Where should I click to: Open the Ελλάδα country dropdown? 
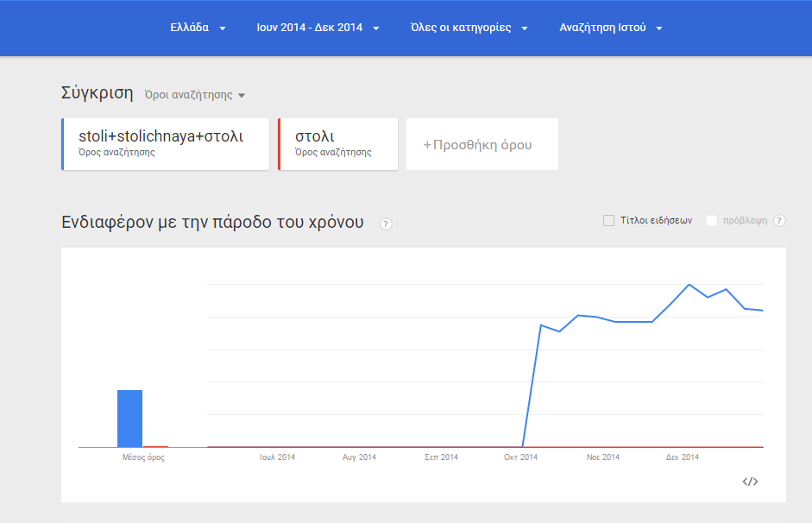(198, 28)
